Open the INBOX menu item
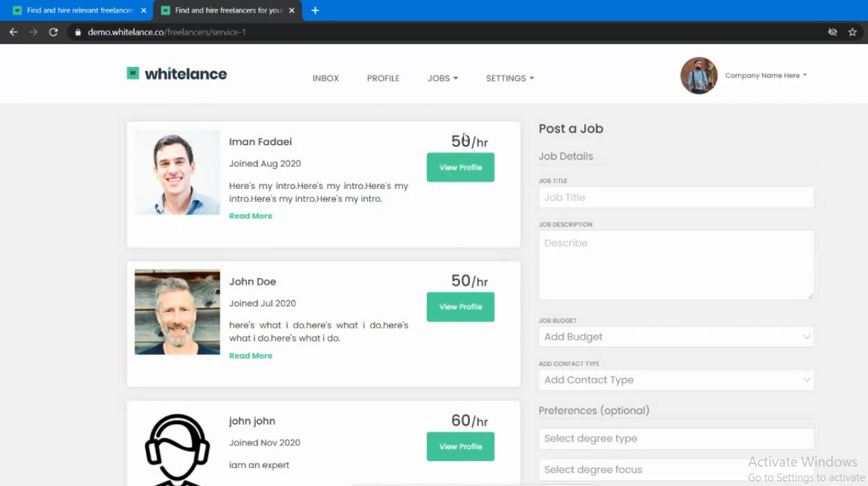The image size is (868, 486). (x=326, y=78)
